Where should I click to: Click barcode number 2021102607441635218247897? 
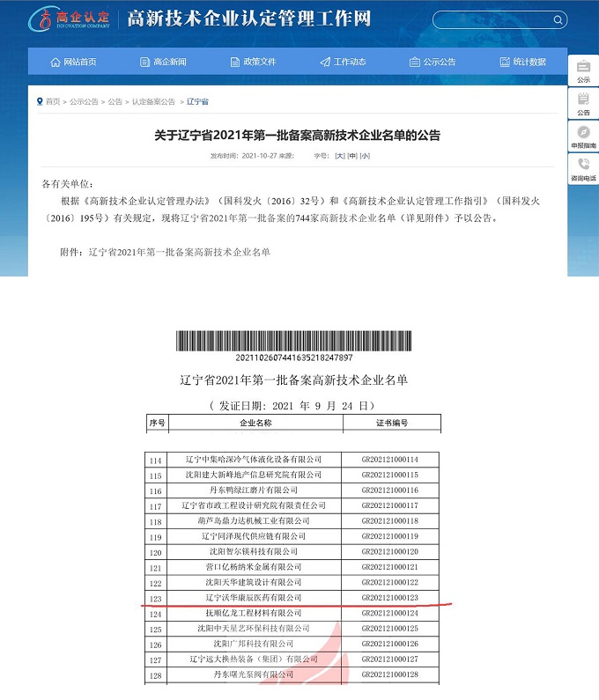294,357
